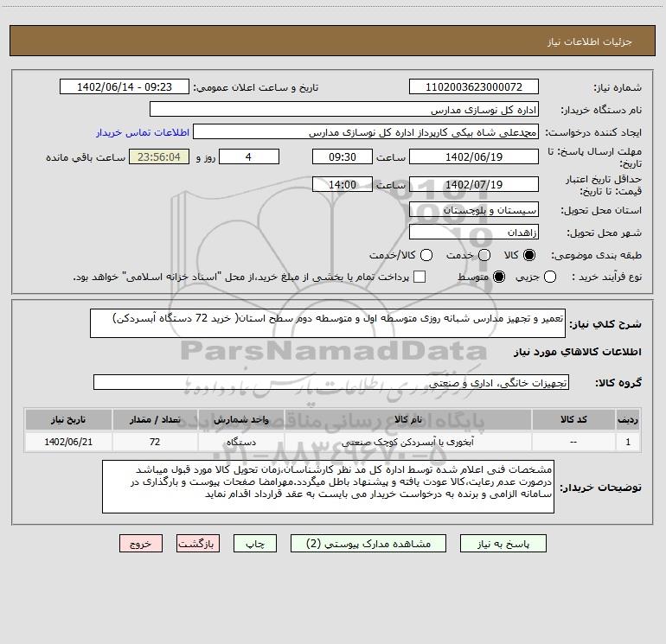Open مشاهده مدارک پیوستی (2) button

coord(368,544)
